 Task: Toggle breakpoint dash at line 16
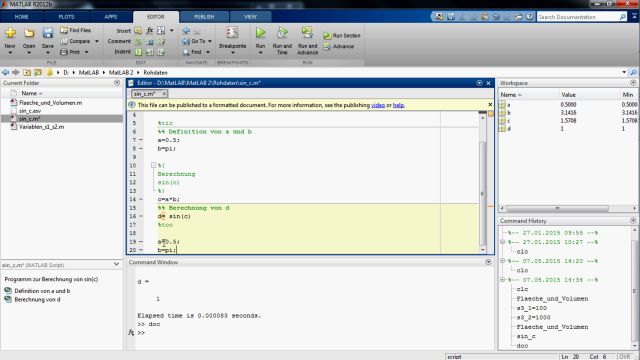tap(141, 216)
